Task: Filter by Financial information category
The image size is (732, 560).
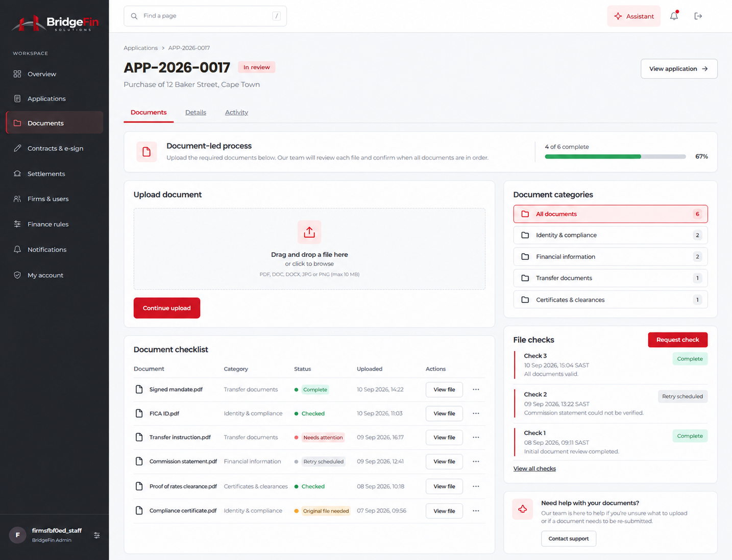Action: (x=611, y=257)
